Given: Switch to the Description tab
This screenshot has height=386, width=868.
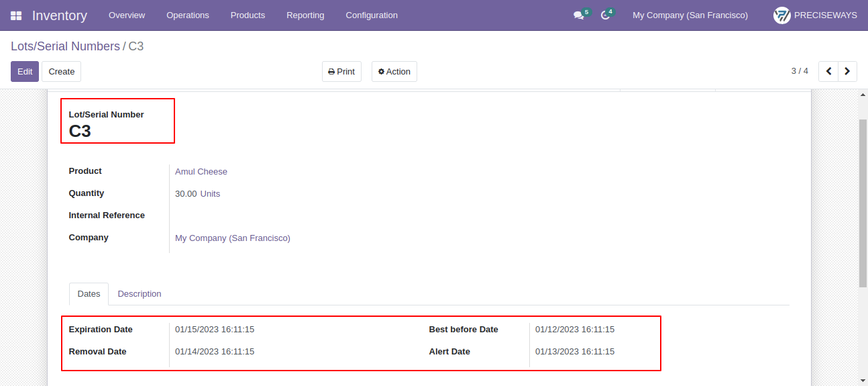Looking at the screenshot, I should (x=140, y=294).
